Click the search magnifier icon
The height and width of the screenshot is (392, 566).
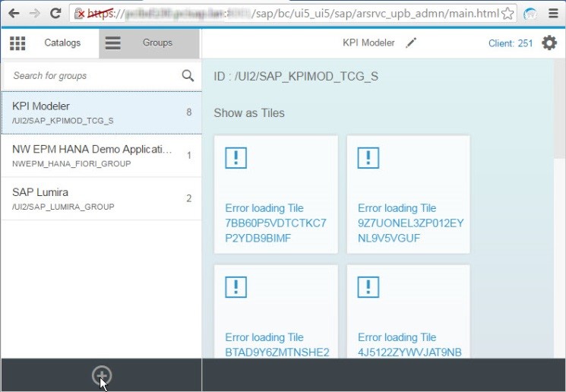coord(188,75)
